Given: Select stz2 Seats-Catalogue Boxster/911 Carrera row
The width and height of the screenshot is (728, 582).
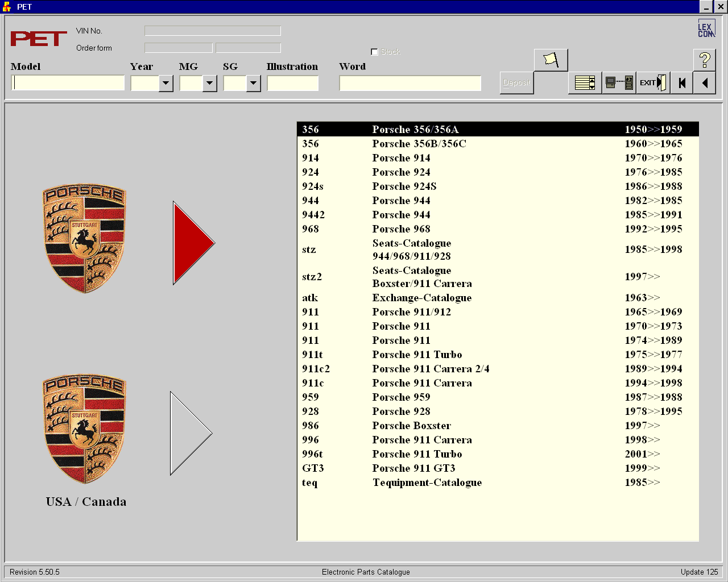Looking at the screenshot, I should (498, 277).
